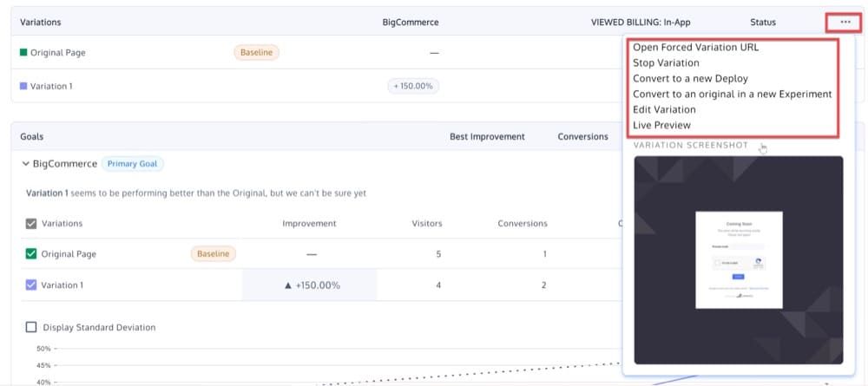Open the three-dot variation options menu
The height and width of the screenshot is (386, 868).
(845, 22)
